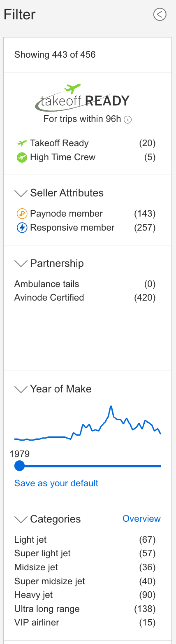Select the Ultra long range category
Image resolution: width=176 pixels, height=644 pixels.
pyautogui.click(x=86, y=609)
